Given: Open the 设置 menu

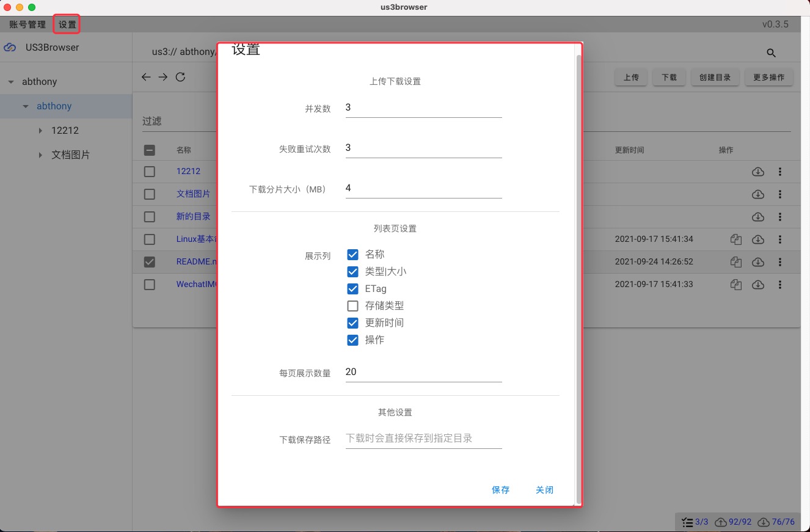Looking at the screenshot, I should (67, 25).
